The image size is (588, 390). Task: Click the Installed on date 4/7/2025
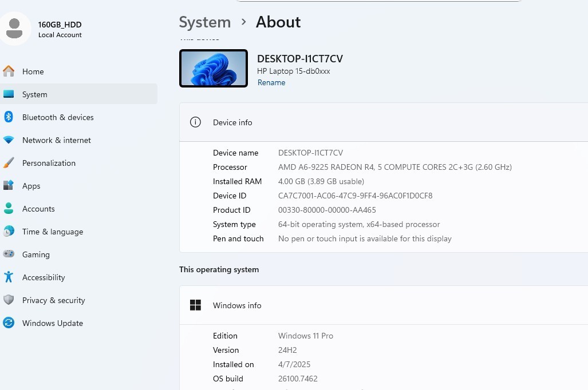294,364
